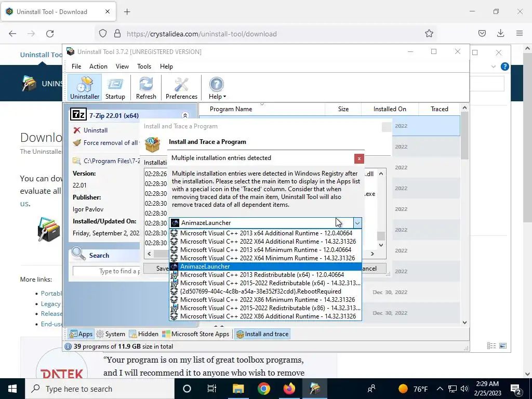Switch to the System tab
This screenshot has width=532, height=399.
coord(111,334)
